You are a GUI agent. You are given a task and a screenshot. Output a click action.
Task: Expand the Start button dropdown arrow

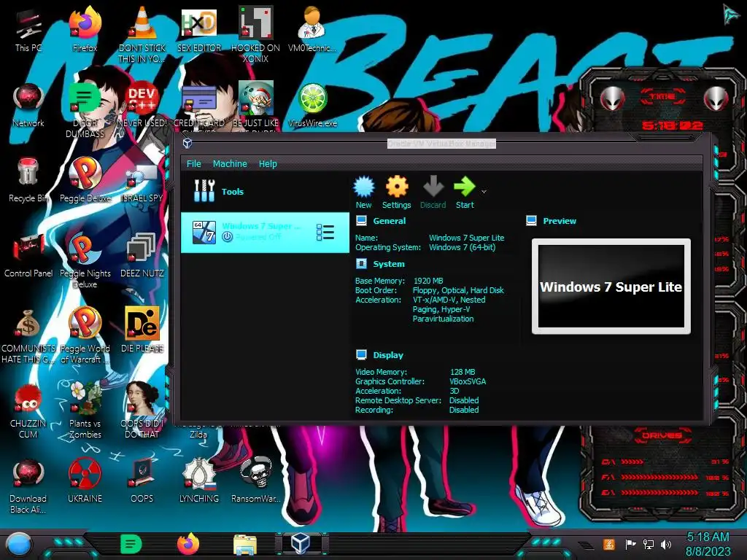coord(484,192)
